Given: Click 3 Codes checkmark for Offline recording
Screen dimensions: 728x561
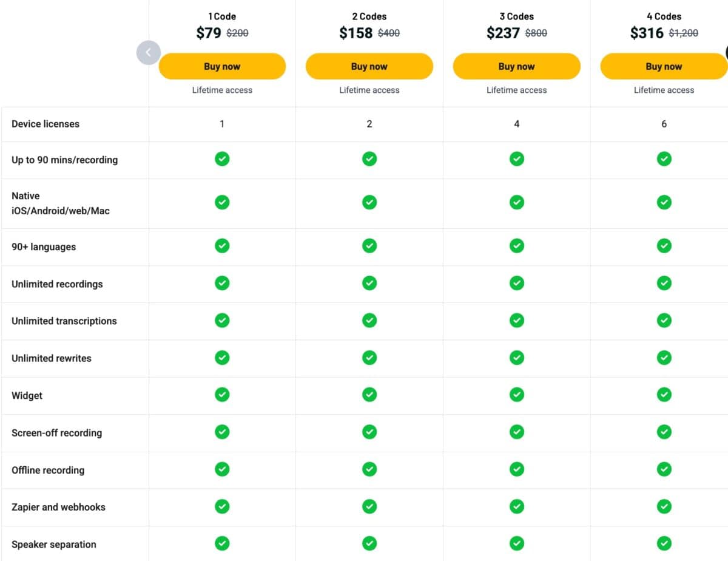Looking at the screenshot, I should [516, 469].
